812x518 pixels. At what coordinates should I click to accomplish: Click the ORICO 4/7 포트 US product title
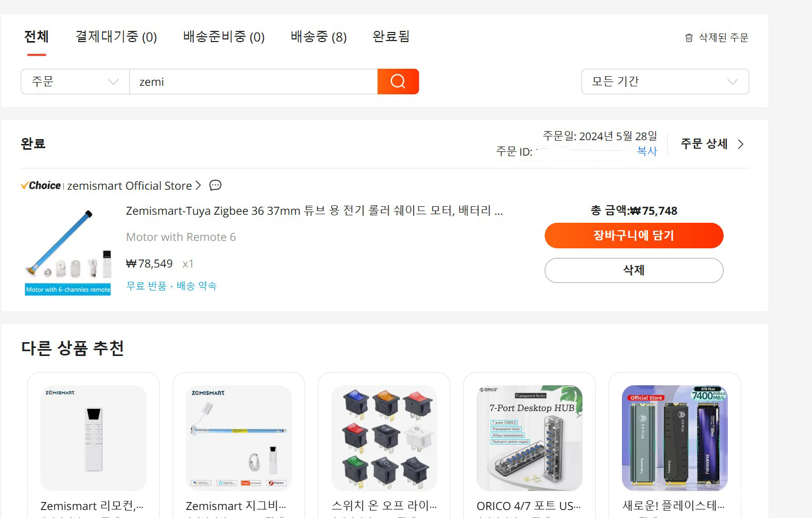529,505
